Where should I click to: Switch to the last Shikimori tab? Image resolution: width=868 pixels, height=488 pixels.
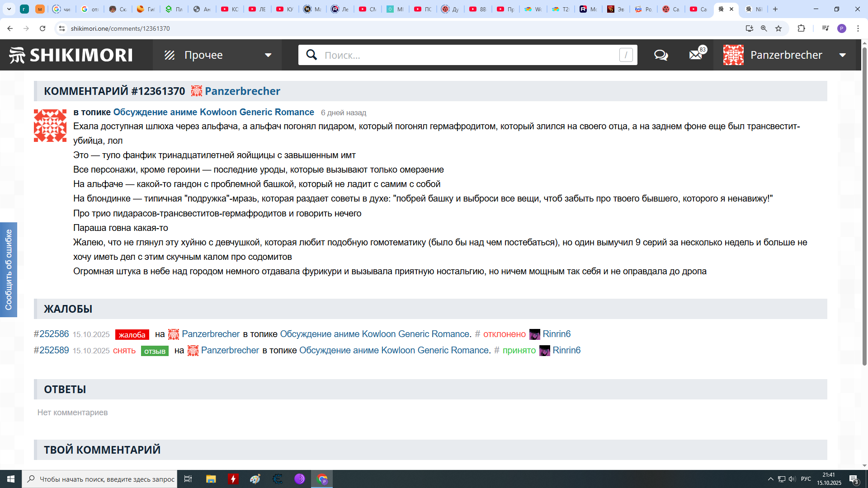pos(753,9)
